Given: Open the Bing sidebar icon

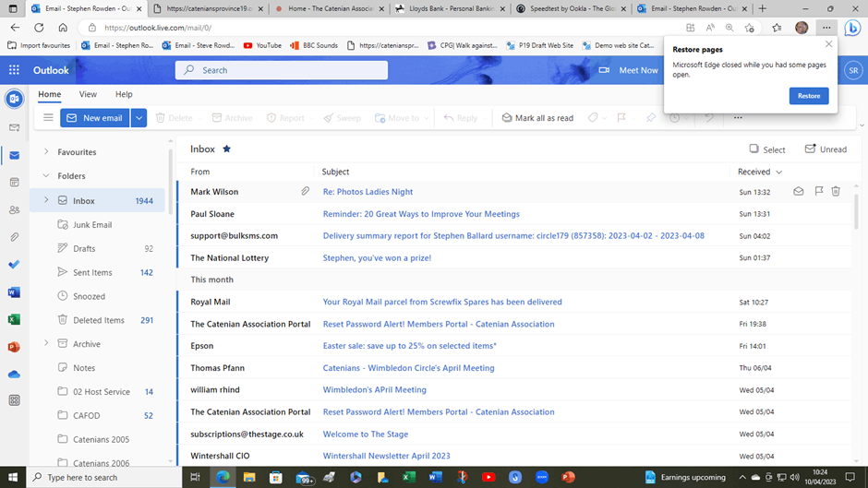Looking at the screenshot, I should pos(852,28).
